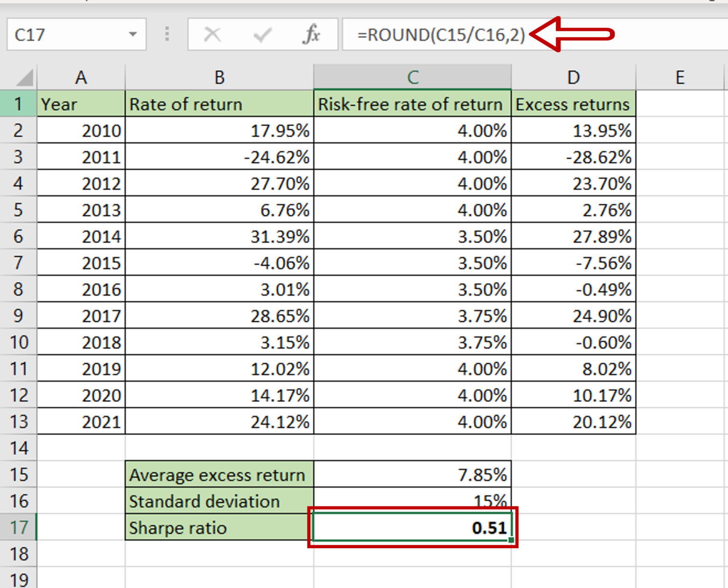Click the Enter (checkmark) icon beside formula bar
The width and height of the screenshot is (728, 588).
coord(262,34)
